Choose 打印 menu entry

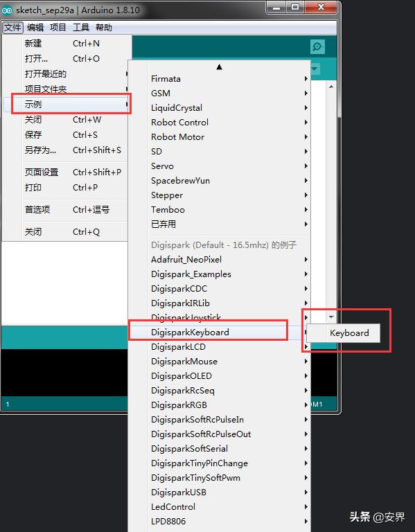point(66,187)
